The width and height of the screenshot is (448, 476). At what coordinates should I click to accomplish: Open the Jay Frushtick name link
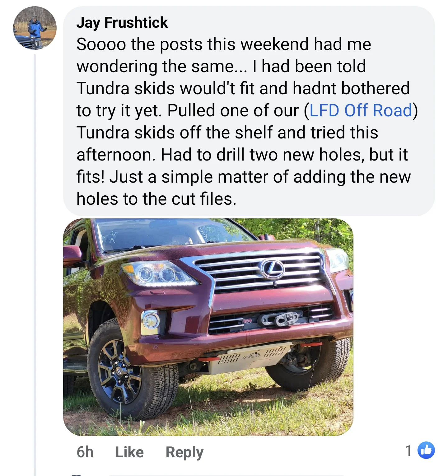pos(122,22)
